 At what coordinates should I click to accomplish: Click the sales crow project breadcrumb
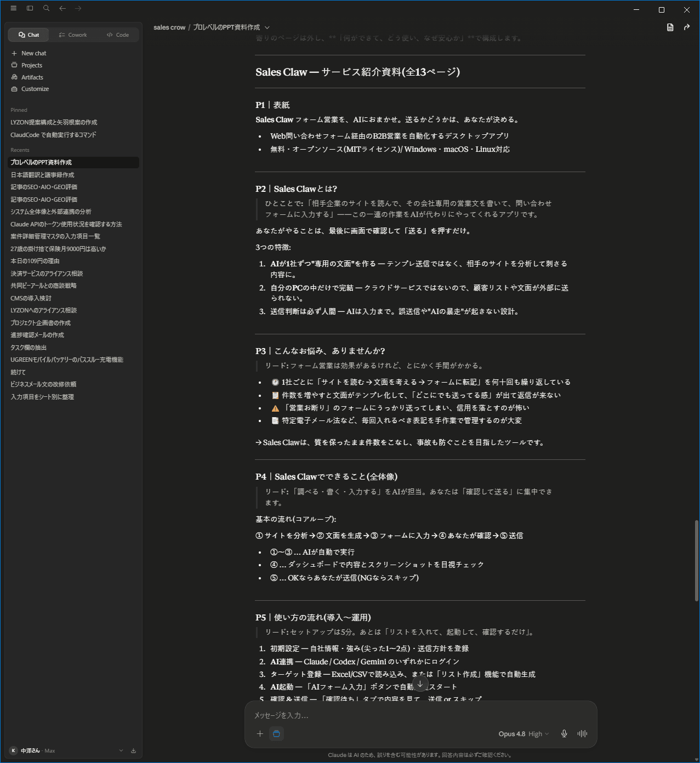[x=169, y=27]
